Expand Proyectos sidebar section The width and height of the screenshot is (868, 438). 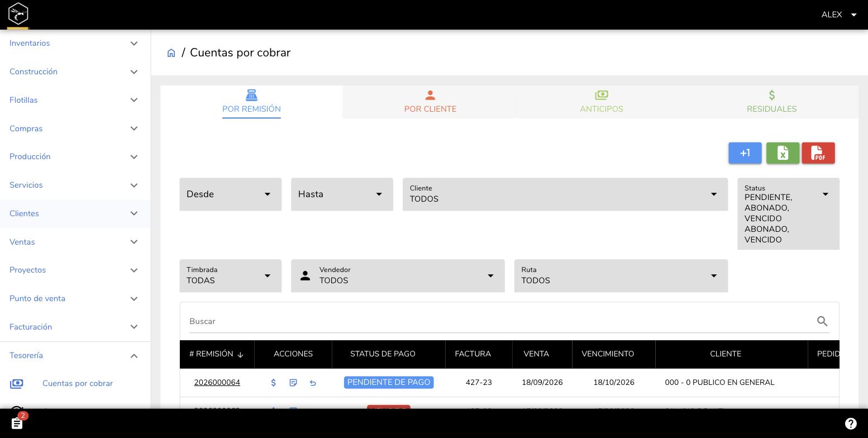75,270
